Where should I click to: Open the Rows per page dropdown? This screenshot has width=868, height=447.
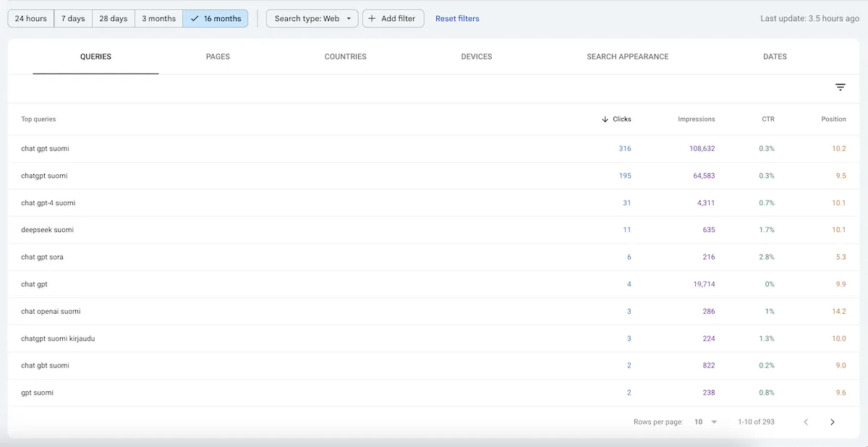(705, 422)
